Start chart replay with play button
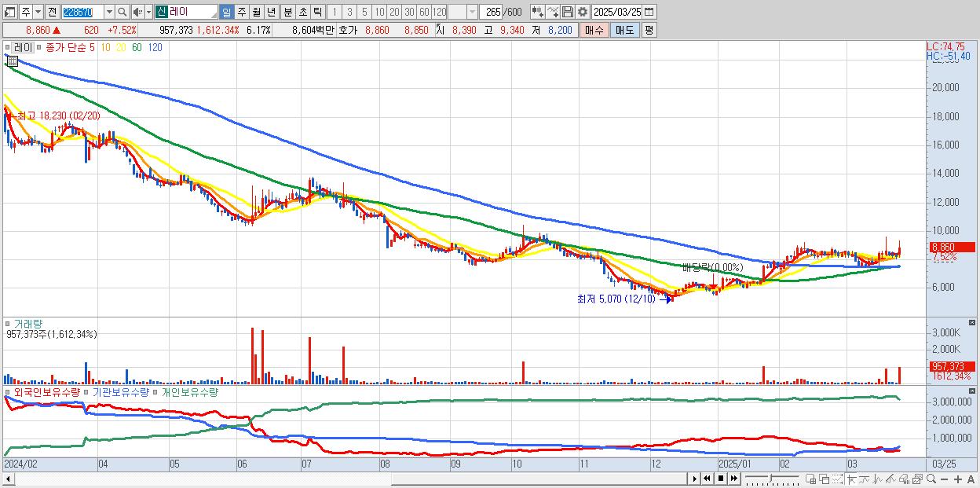980x488 pixels. point(695,479)
